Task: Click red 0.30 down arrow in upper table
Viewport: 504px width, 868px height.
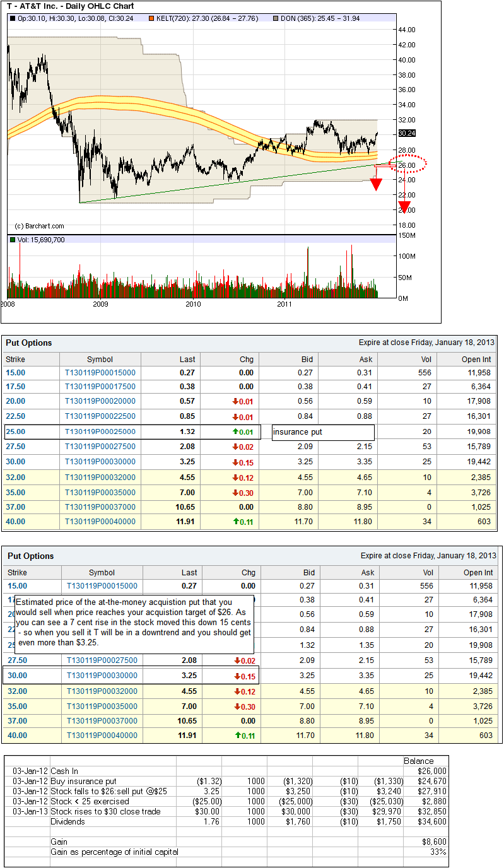Action: pos(236,493)
